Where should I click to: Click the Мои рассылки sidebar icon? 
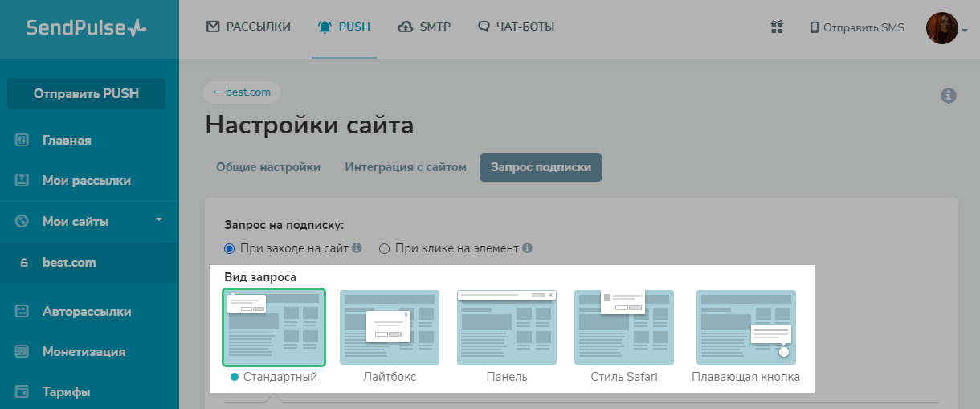pyautogui.click(x=22, y=181)
